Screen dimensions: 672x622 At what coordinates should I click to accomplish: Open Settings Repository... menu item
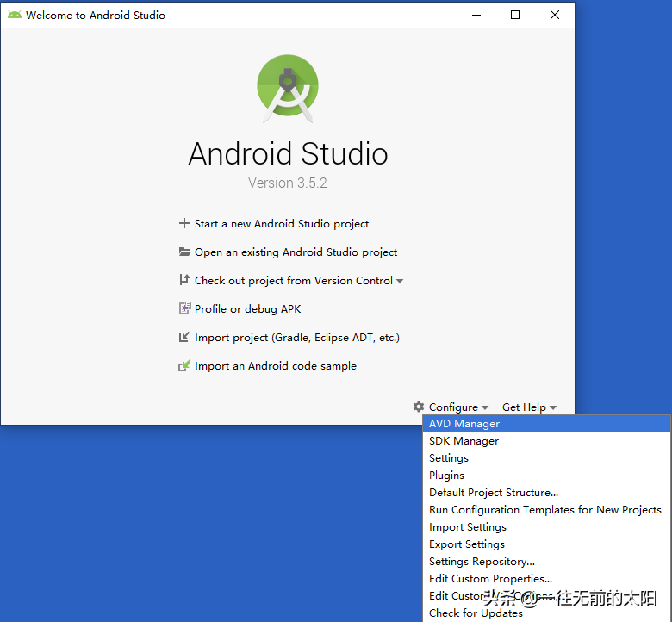pyautogui.click(x=546, y=561)
